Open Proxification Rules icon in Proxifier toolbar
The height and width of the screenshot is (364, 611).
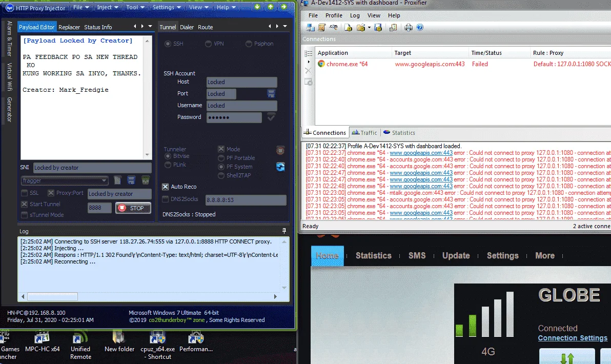point(322,27)
